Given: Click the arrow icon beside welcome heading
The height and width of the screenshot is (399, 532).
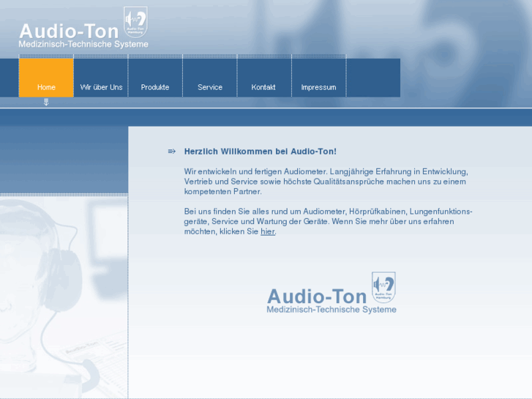Looking at the screenshot, I should click(172, 151).
